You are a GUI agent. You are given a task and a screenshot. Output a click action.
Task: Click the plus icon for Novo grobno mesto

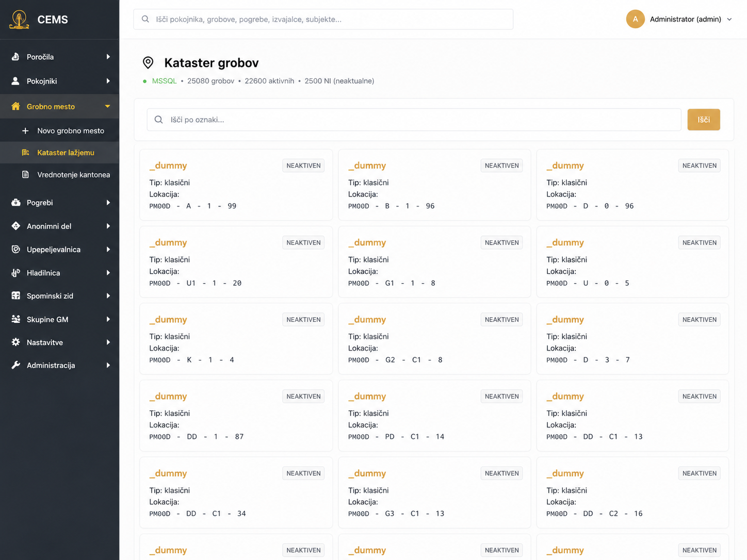[25, 131]
